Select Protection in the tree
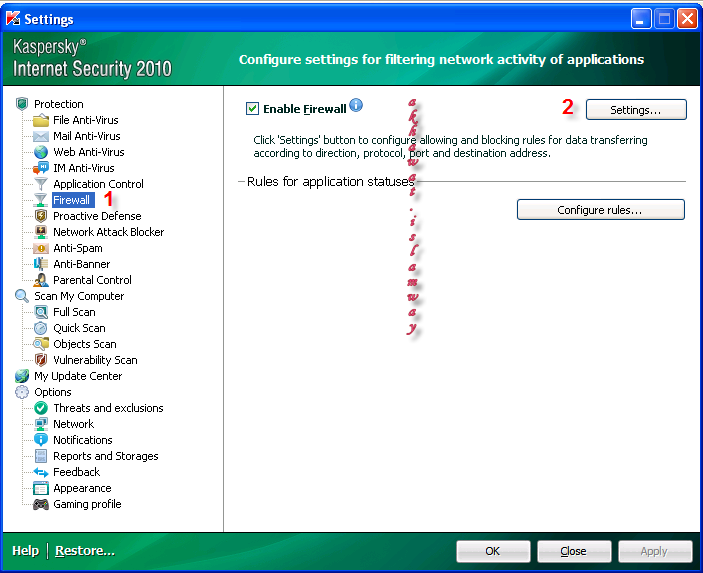Viewport: 703px width, 573px height. tap(59, 104)
